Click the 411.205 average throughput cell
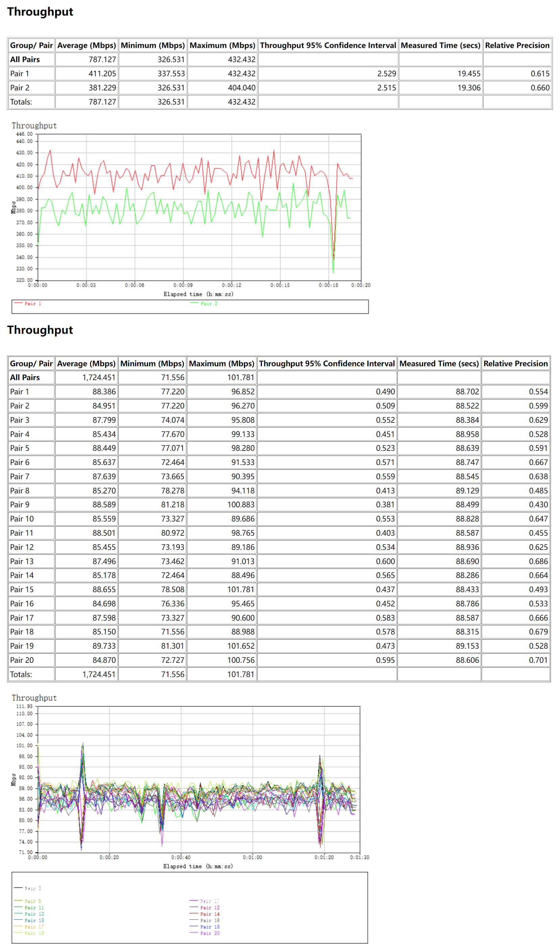 [x=87, y=74]
